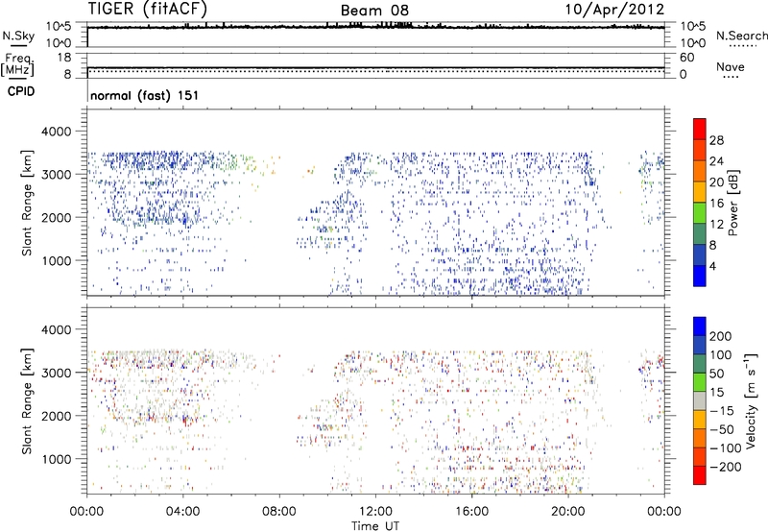The image size is (768, 532).
Task: Click the text normal (fast) 151
Action: coord(145,95)
